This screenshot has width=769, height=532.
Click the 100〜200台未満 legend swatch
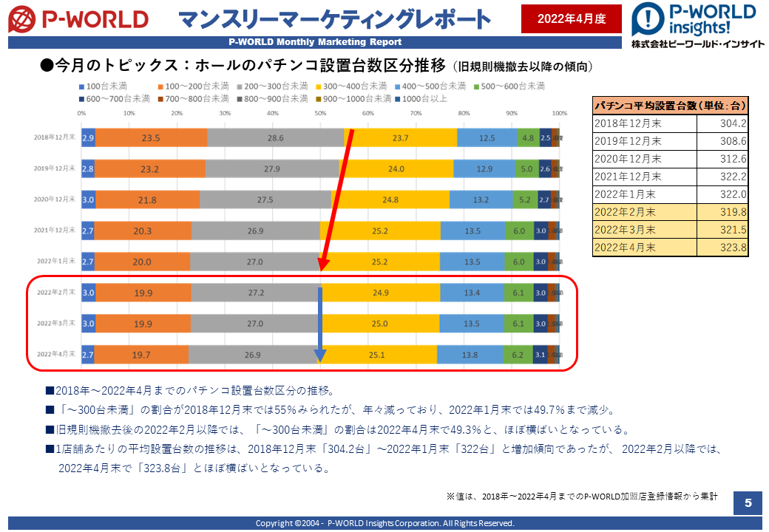tap(160, 86)
